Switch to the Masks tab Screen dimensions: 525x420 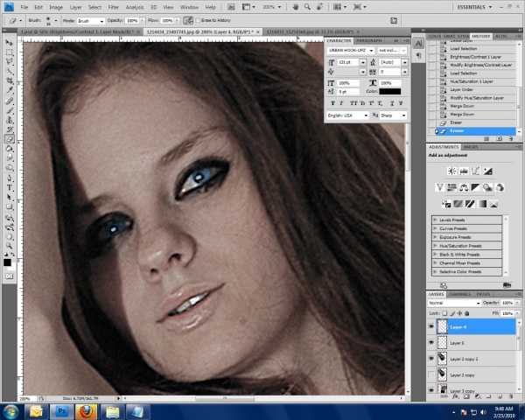coord(471,147)
